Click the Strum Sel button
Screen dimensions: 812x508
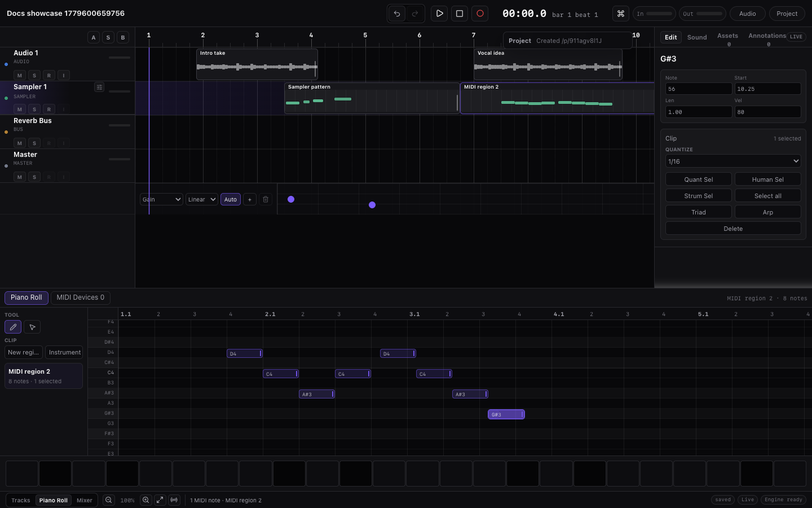(699, 196)
